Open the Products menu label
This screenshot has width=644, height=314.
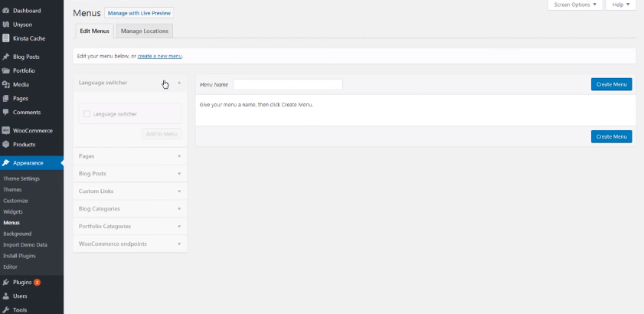click(x=25, y=145)
